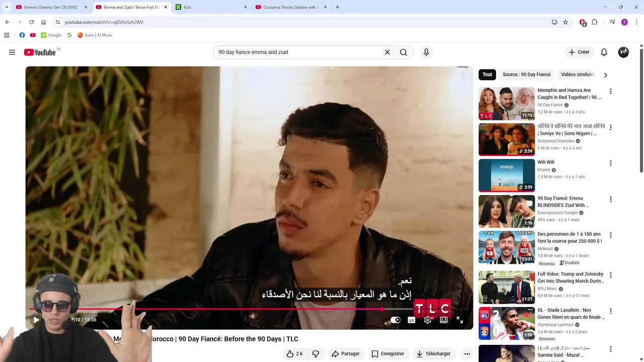Start voice search with microphone icon
The width and height of the screenshot is (644, 362).
(x=426, y=52)
